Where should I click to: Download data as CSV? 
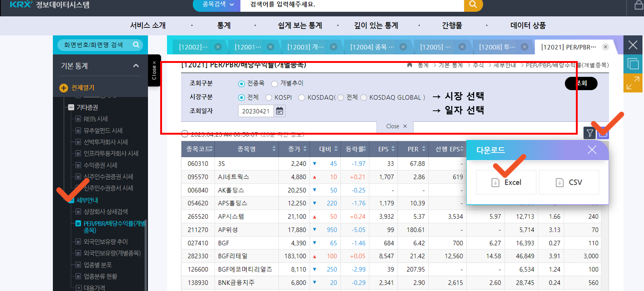(569, 182)
